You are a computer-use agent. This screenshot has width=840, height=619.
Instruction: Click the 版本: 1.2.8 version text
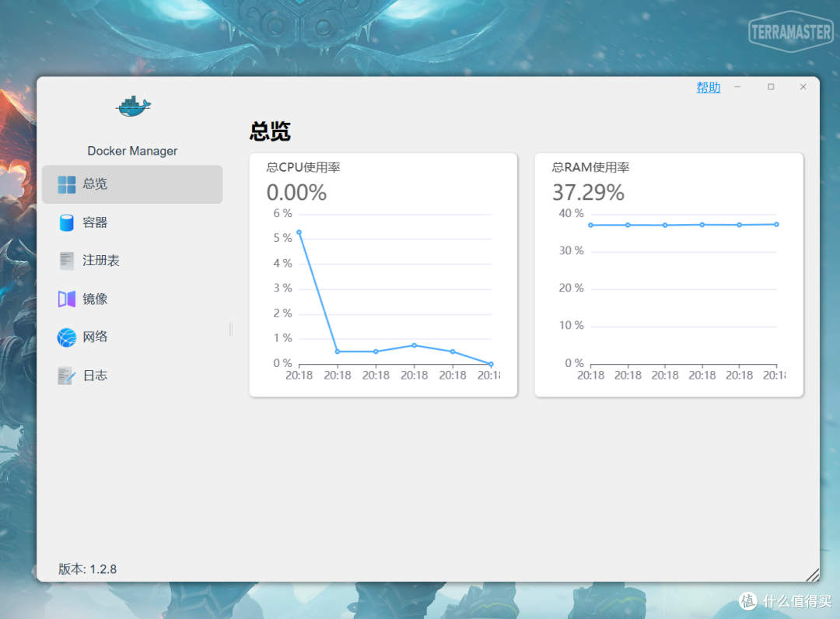click(x=87, y=568)
